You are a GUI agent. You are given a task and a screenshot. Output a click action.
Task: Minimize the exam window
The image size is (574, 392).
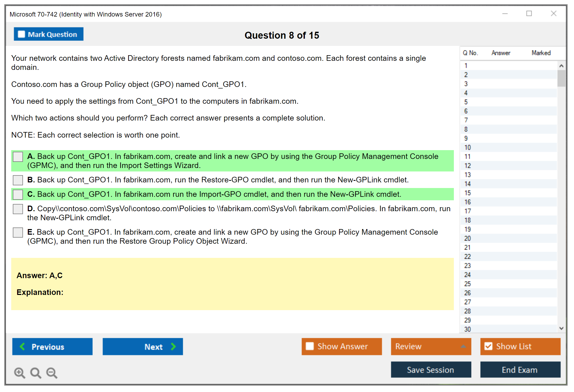coord(505,14)
